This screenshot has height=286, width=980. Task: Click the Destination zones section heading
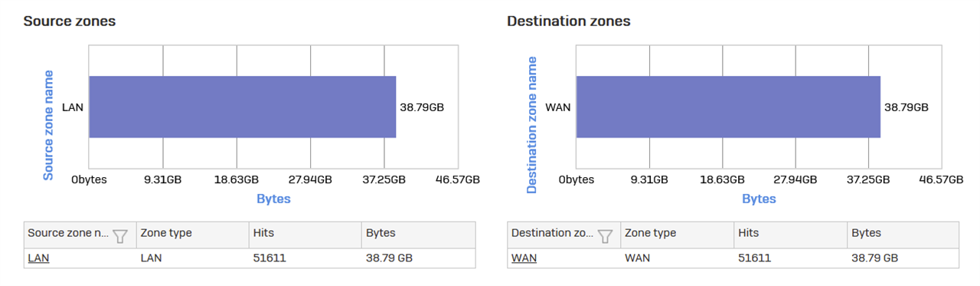(569, 21)
